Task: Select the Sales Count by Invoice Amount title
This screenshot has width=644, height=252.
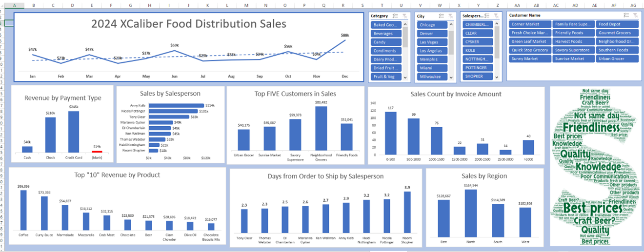Action: [x=456, y=94]
